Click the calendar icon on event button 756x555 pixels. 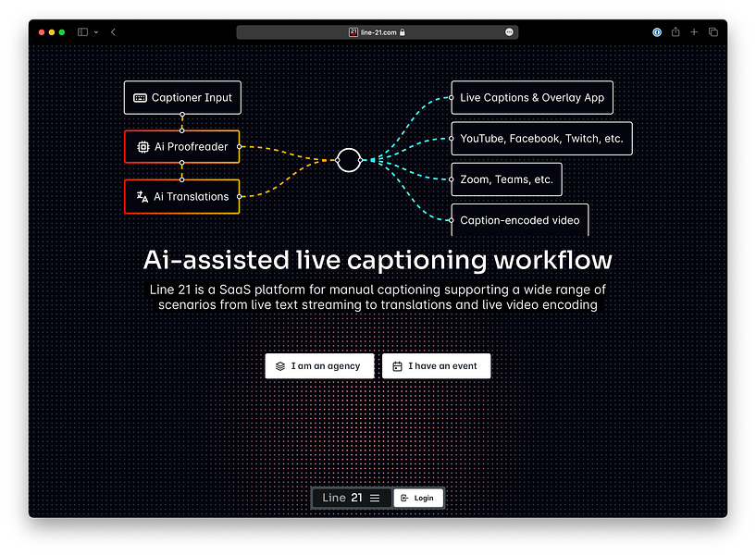397,366
